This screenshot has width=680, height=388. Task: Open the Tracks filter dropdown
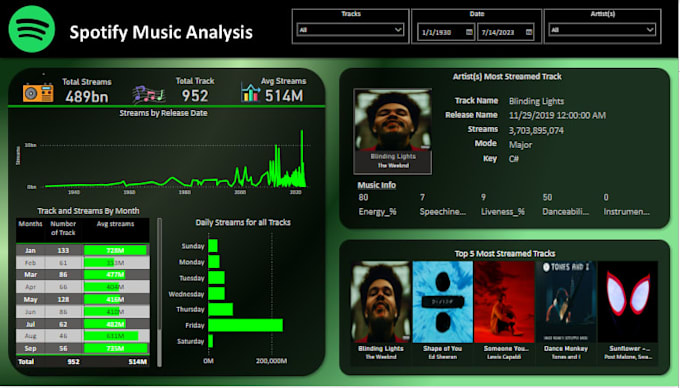tap(350, 30)
